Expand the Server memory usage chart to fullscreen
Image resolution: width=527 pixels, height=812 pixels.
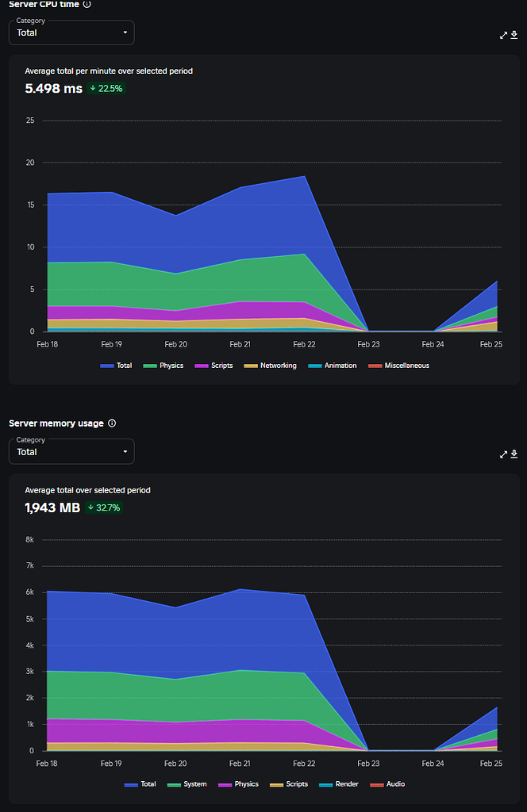[502, 454]
